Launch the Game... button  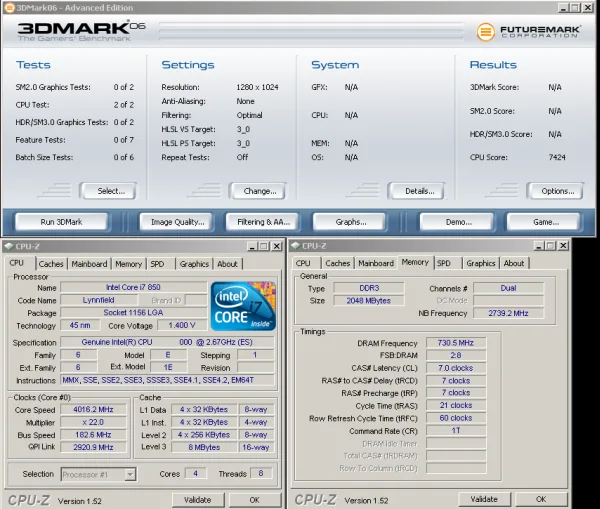click(544, 222)
